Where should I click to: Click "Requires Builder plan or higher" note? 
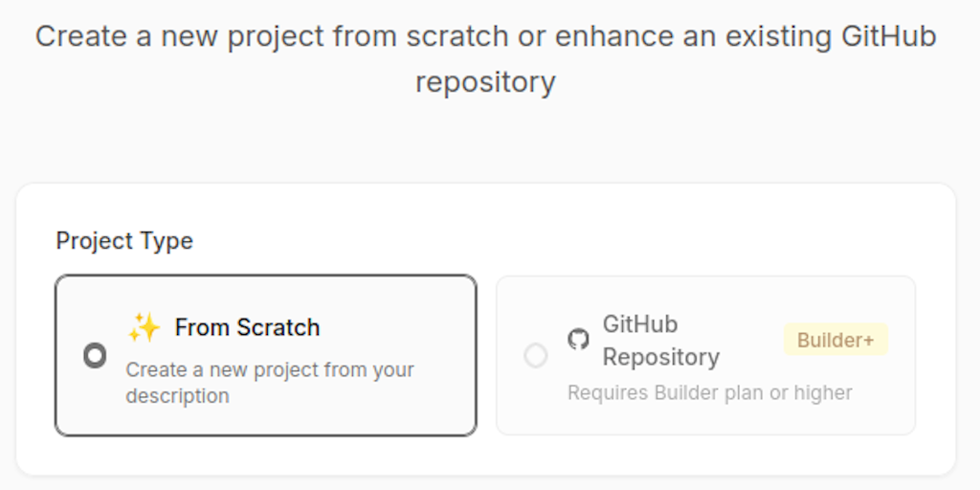click(x=709, y=392)
